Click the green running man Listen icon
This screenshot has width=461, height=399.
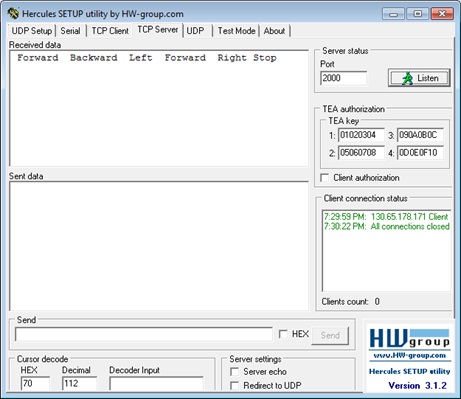click(407, 78)
